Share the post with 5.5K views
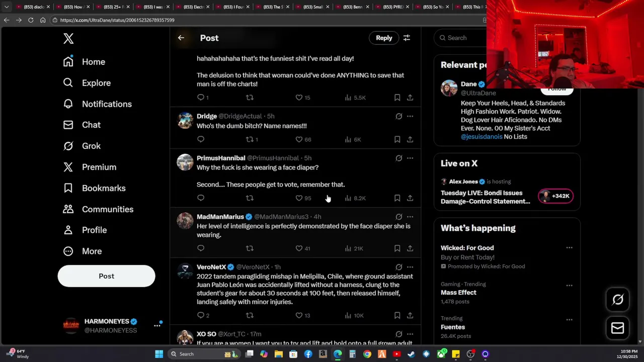644x362 pixels. click(x=410, y=98)
